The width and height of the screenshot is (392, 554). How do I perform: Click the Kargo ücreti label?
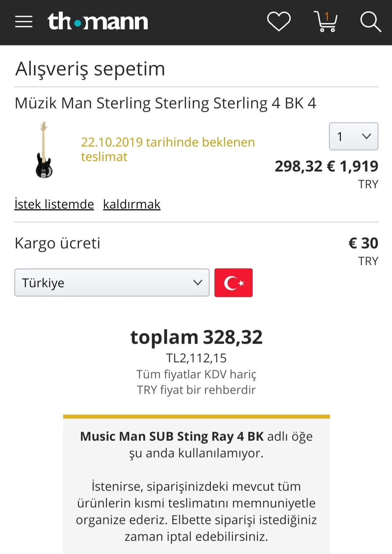coord(57,243)
